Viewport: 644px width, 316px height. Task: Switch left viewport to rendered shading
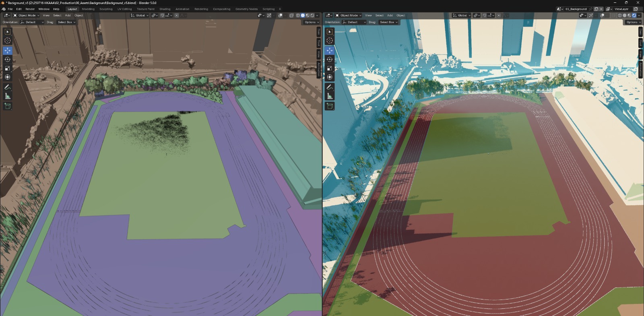click(x=312, y=15)
